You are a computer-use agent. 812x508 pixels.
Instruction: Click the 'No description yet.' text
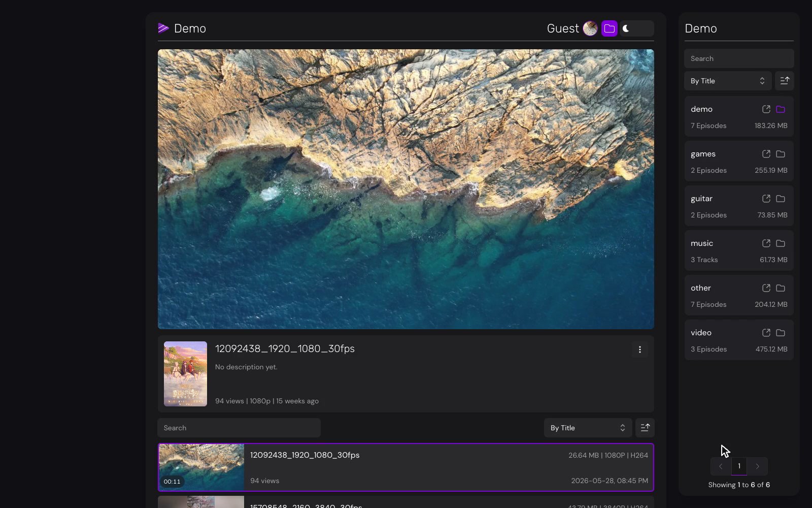tap(246, 367)
